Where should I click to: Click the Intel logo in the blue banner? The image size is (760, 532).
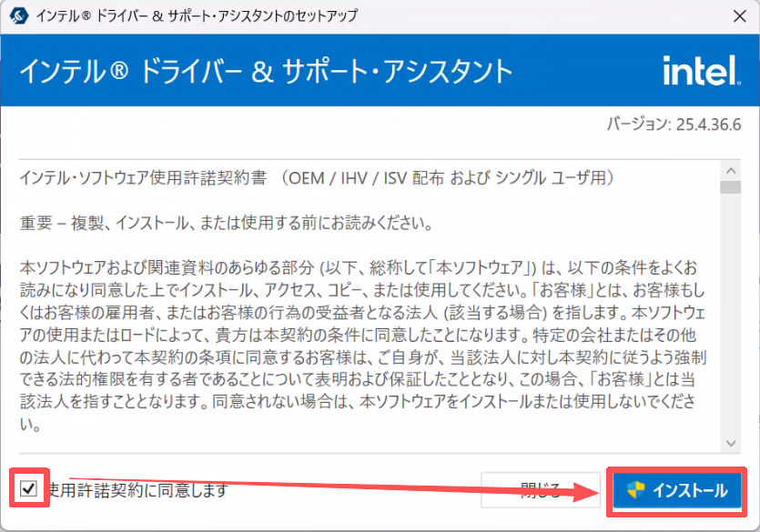coord(702,71)
